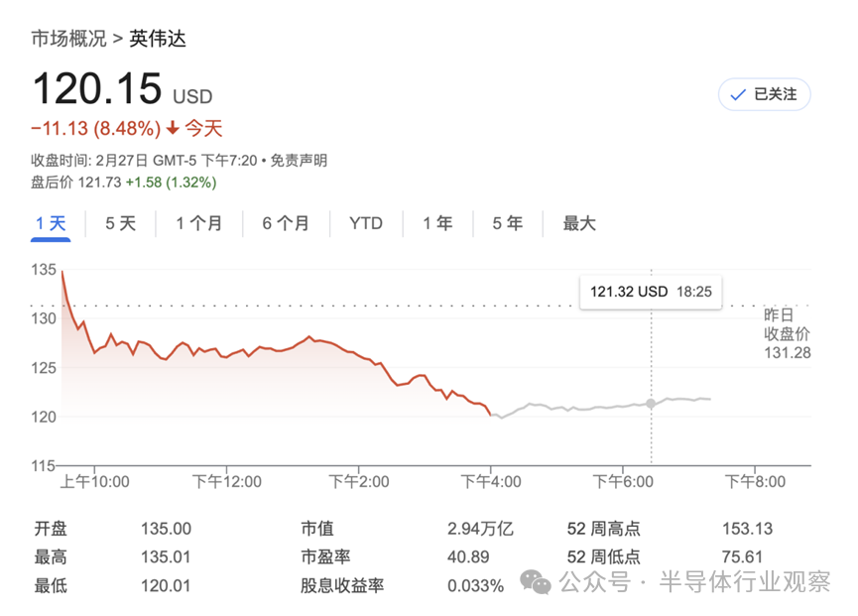Image resolution: width=858 pixels, height=616 pixels.
Task: Open the 免责声明 disclaimer link
Action: tap(299, 161)
